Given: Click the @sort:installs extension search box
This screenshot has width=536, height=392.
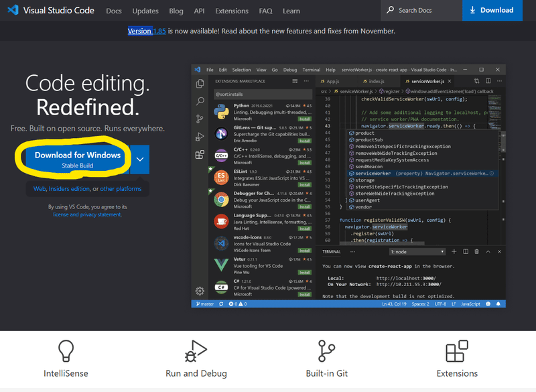Looking at the screenshot, I should (263, 94).
